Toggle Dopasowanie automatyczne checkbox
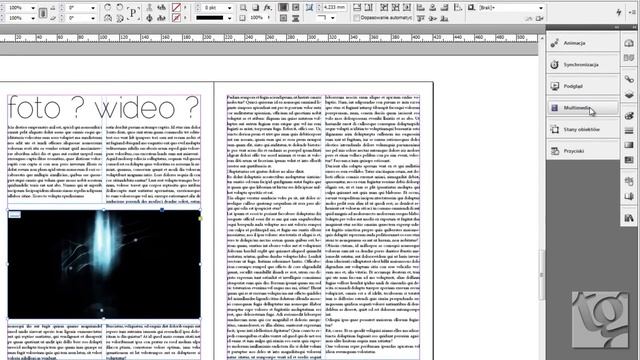 (356, 18)
